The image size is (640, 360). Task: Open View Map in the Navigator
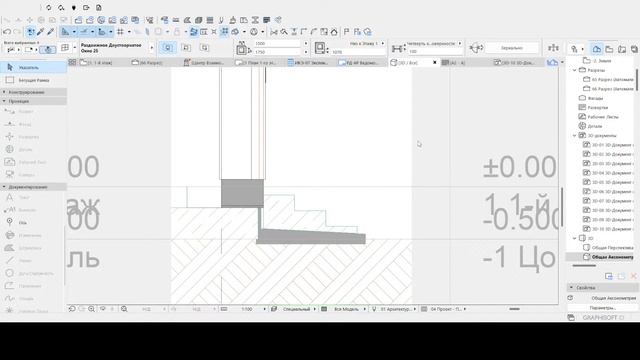pos(609,49)
